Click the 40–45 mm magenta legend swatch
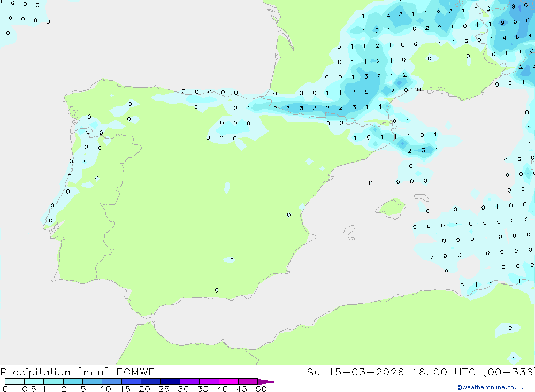 [x=228, y=381]
